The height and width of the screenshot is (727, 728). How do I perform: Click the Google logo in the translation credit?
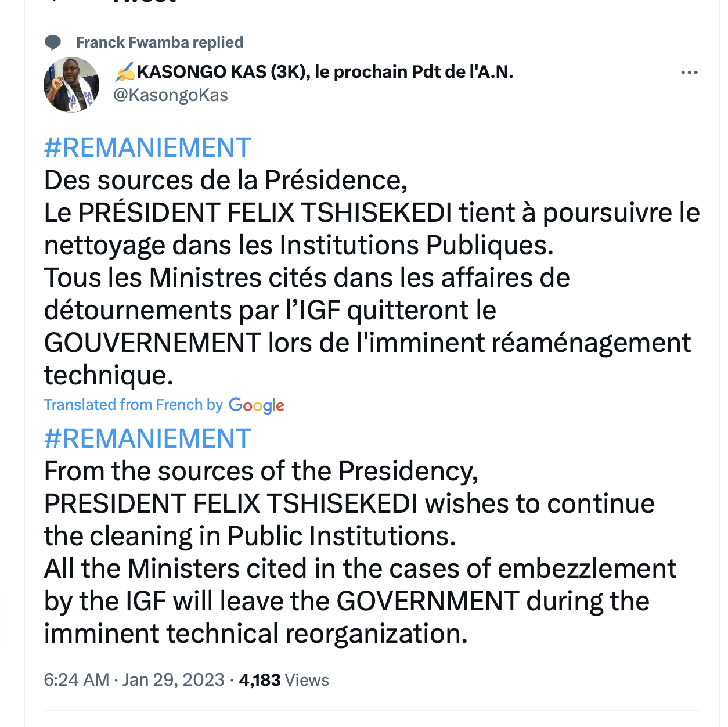pyautogui.click(x=257, y=405)
